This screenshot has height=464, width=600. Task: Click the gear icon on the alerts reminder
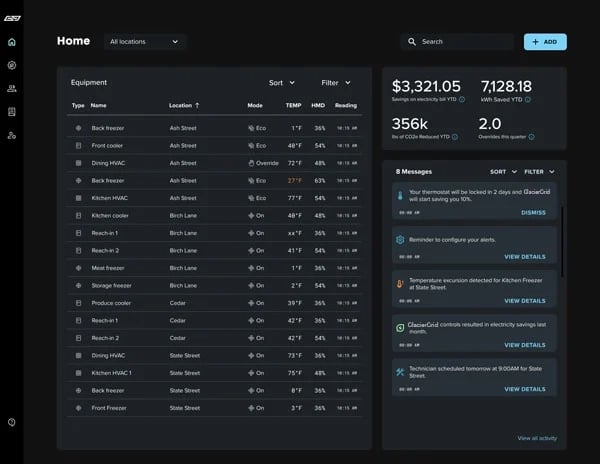[400, 240]
